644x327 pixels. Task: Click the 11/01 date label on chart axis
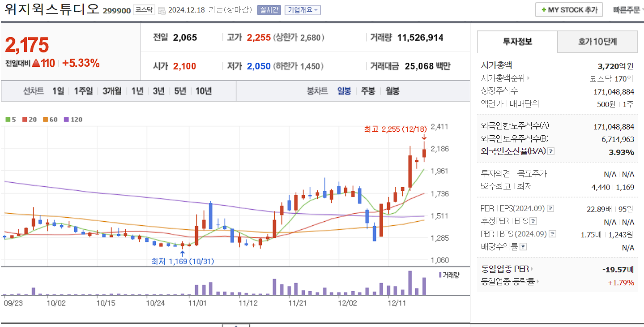(197, 303)
